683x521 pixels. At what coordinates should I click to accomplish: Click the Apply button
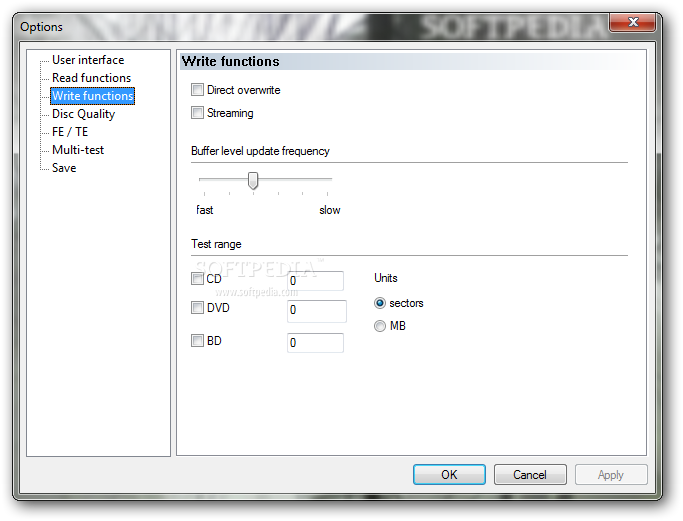611,474
